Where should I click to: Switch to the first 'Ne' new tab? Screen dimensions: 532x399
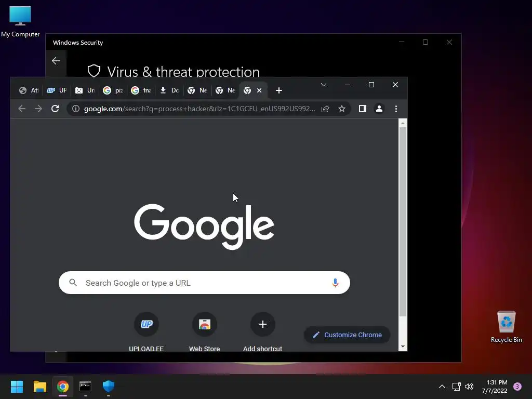pyautogui.click(x=197, y=90)
